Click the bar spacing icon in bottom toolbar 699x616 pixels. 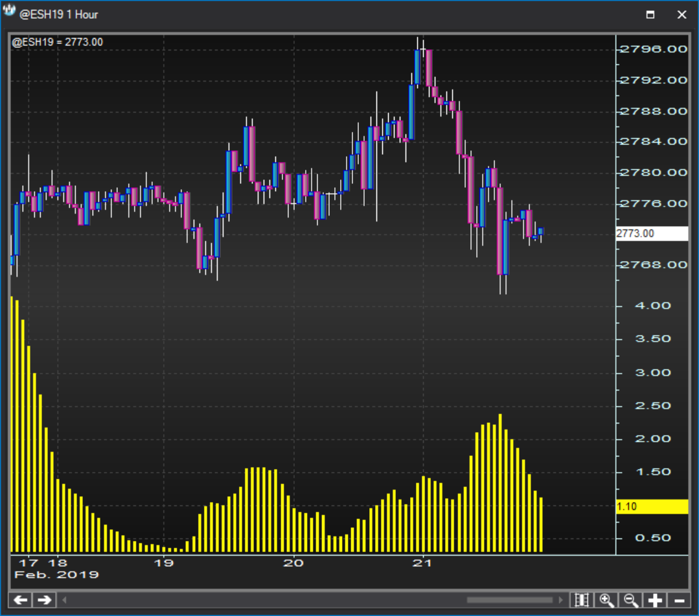coord(582,600)
